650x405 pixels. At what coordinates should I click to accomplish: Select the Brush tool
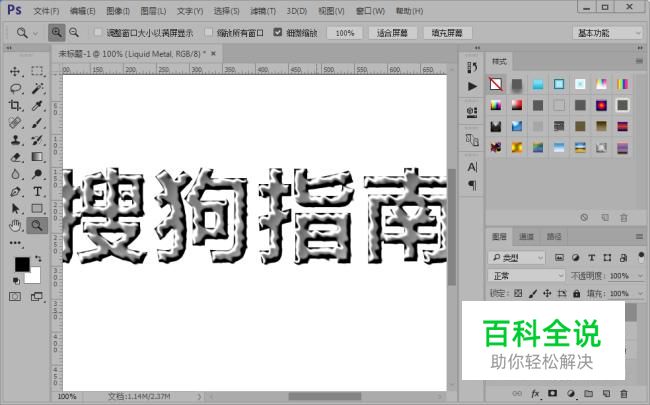[37, 123]
